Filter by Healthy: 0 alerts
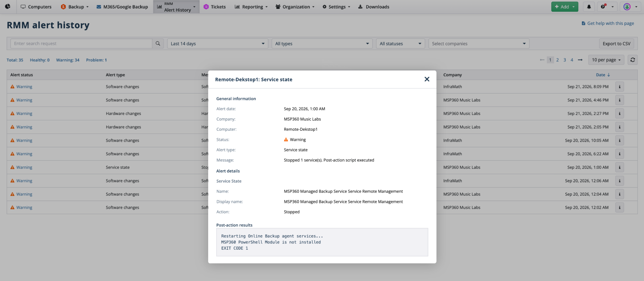Screen dimensions: 644x281 40,60
